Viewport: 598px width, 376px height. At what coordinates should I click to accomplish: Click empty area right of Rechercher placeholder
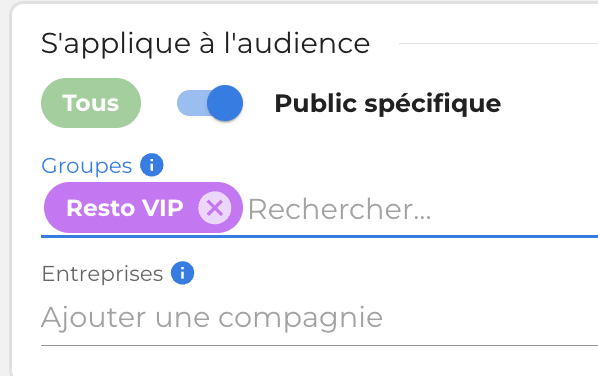(515, 209)
